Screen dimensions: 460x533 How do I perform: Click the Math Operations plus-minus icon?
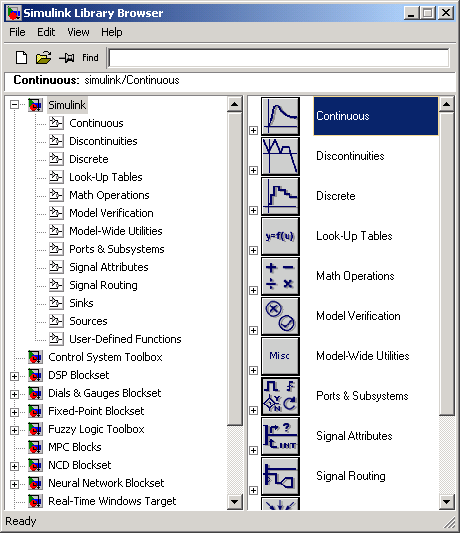(280, 276)
